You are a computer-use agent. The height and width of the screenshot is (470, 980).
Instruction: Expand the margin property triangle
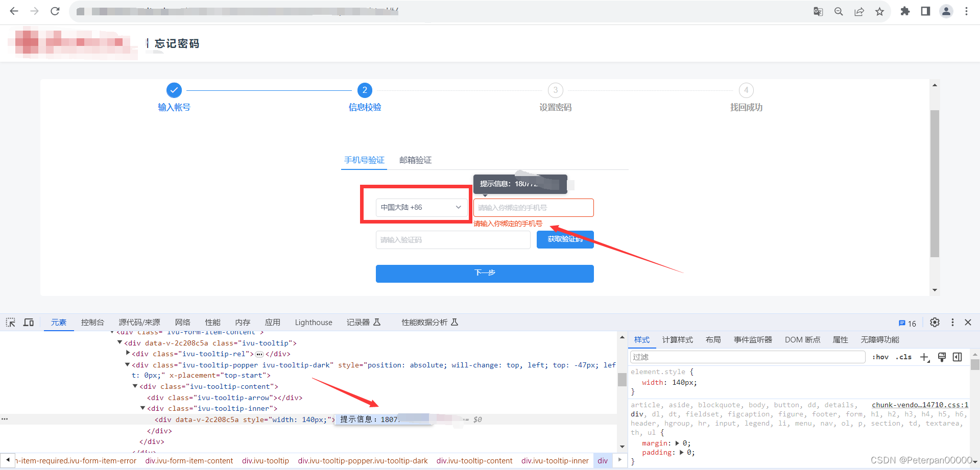(677, 443)
